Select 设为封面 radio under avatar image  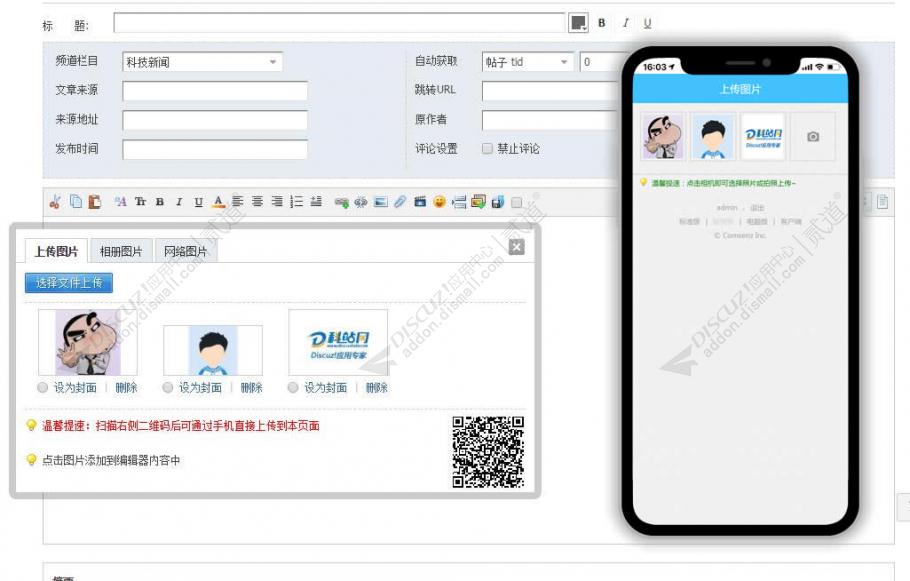point(168,388)
